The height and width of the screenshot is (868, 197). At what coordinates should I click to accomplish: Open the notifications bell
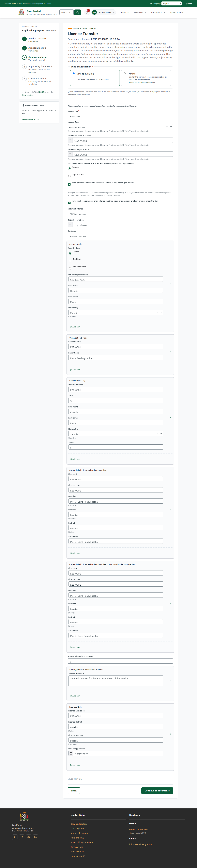[87, 13]
